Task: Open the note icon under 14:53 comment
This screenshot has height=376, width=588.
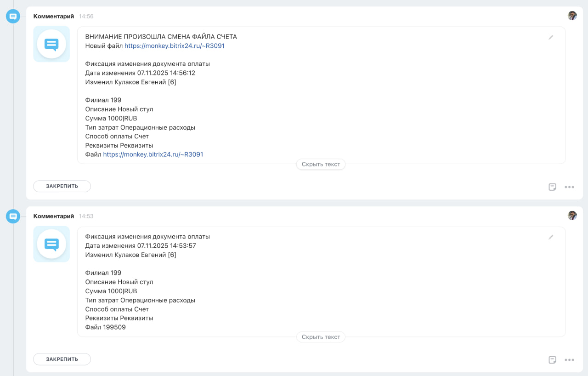Action: 553,360
